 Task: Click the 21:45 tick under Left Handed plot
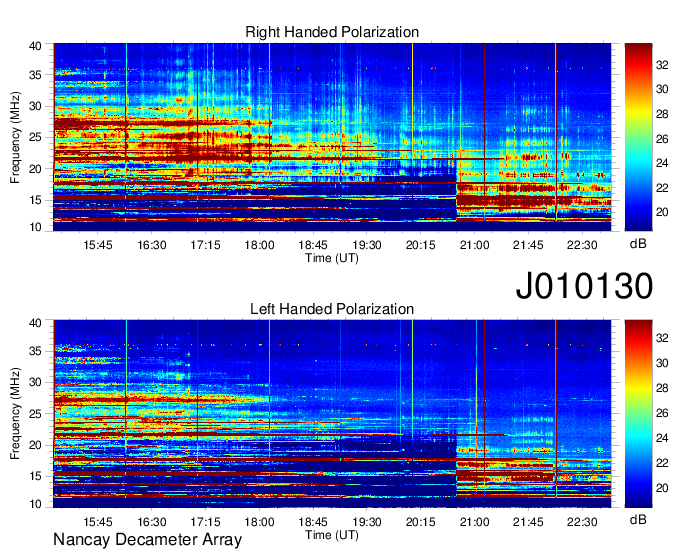(528, 522)
